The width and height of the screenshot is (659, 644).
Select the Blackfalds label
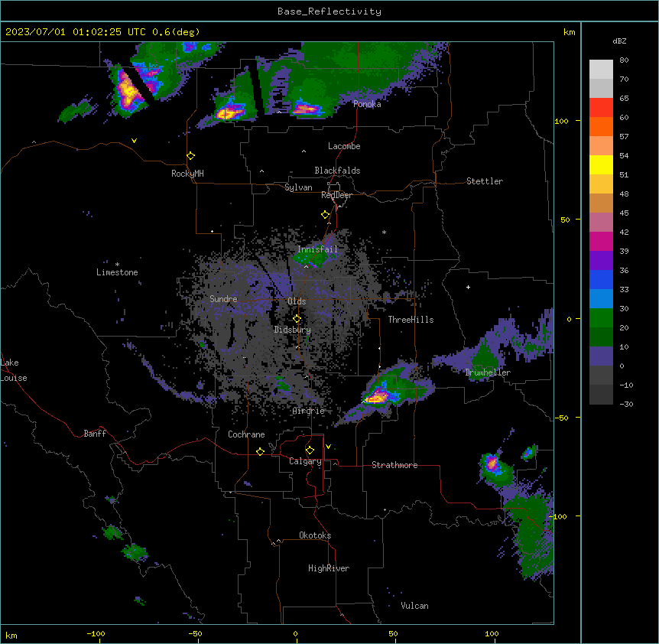337,171
